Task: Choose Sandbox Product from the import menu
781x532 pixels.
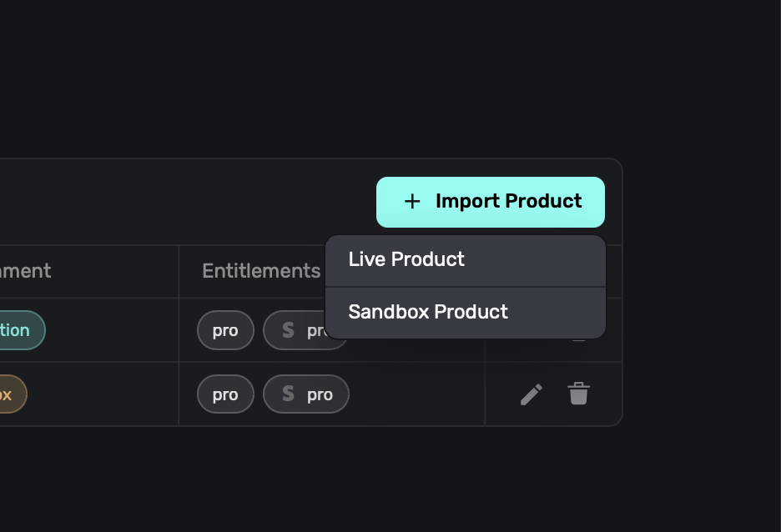Action: point(465,313)
